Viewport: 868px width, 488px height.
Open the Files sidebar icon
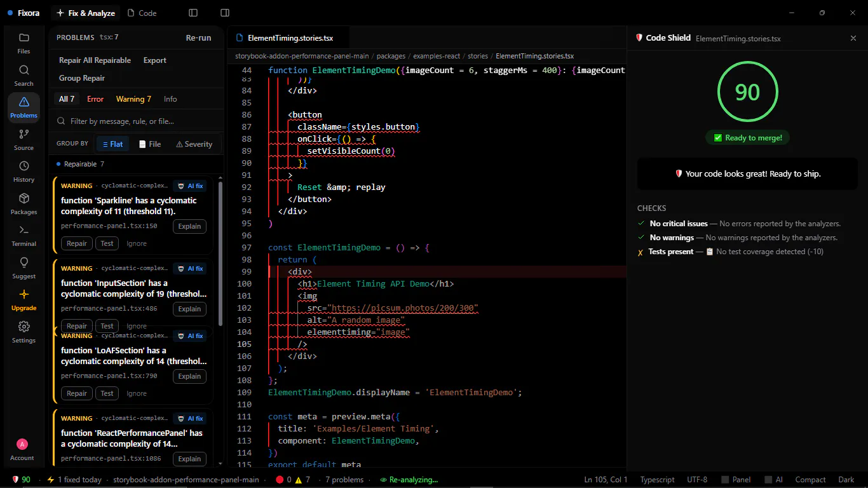(x=24, y=43)
